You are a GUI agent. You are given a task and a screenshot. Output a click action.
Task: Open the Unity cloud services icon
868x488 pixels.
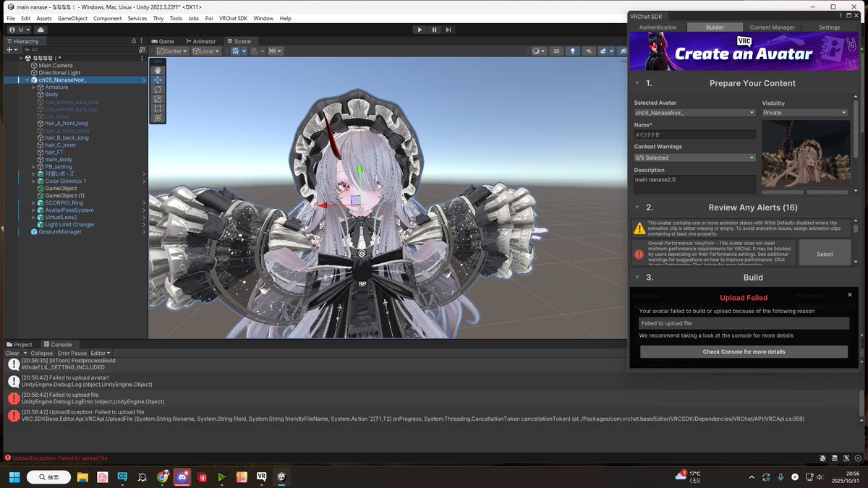click(x=41, y=30)
